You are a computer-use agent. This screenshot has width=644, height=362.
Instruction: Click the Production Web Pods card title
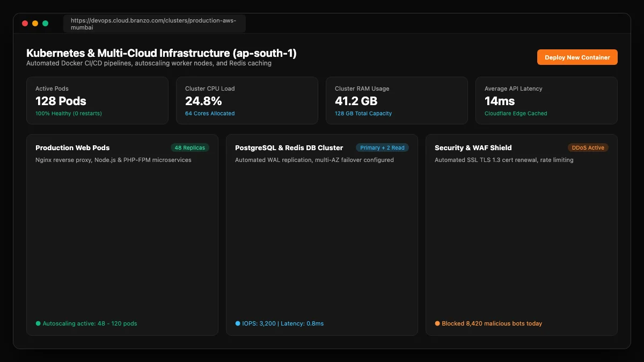(72, 147)
